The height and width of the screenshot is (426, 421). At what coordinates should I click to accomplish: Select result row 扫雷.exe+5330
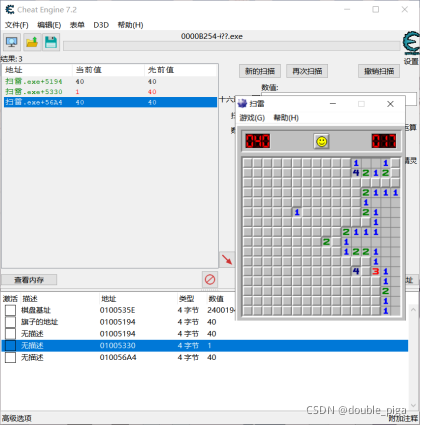point(110,92)
